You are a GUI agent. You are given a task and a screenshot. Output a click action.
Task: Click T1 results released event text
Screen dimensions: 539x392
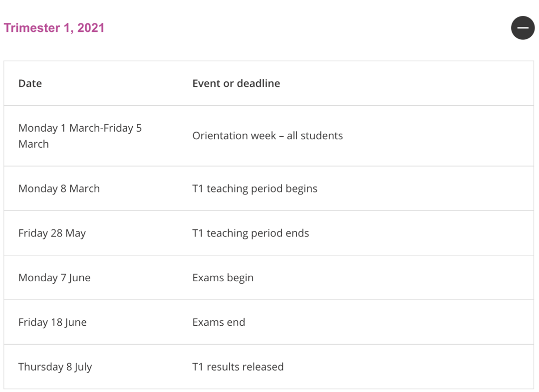(238, 367)
